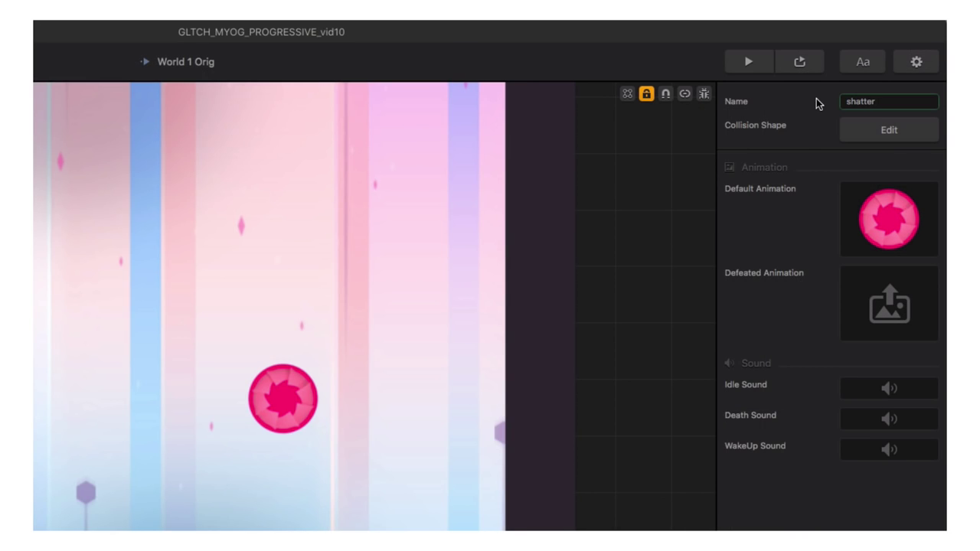Click Edit for Collision Shape

889,130
